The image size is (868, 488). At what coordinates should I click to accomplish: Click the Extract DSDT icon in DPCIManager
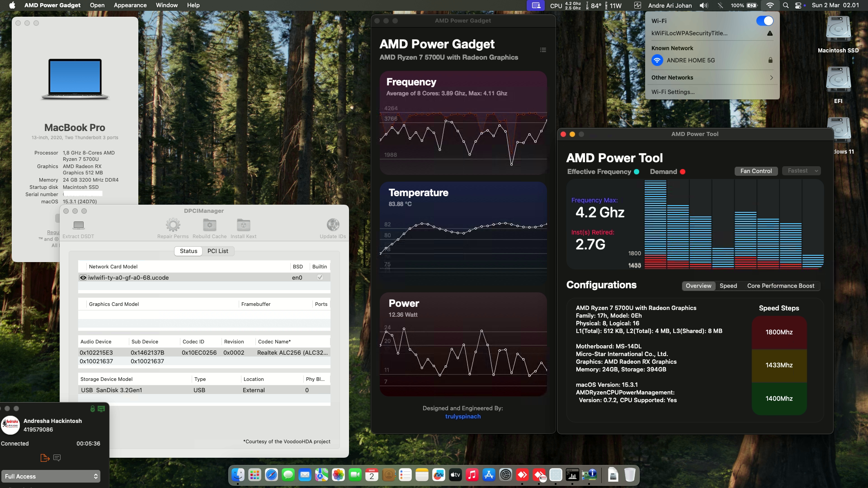78,225
